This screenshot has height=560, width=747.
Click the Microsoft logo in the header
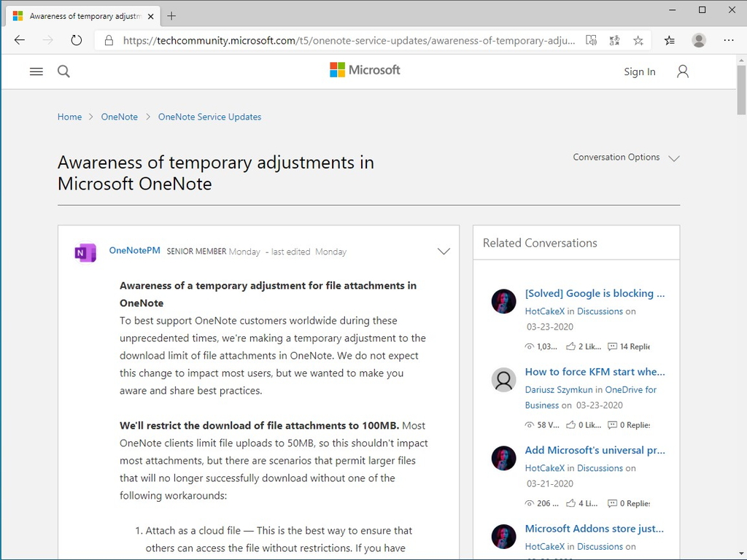tap(364, 70)
